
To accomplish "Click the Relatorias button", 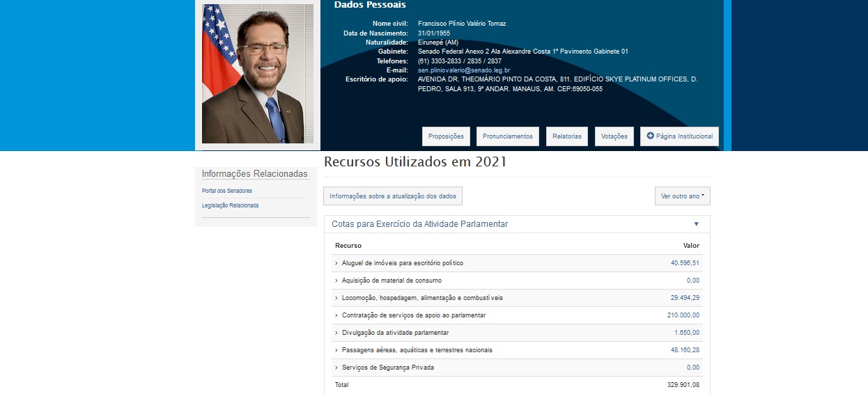I will (x=566, y=136).
